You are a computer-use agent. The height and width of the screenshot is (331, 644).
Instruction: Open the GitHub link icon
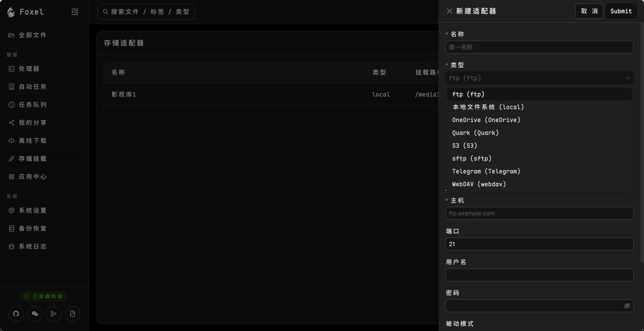(x=16, y=314)
